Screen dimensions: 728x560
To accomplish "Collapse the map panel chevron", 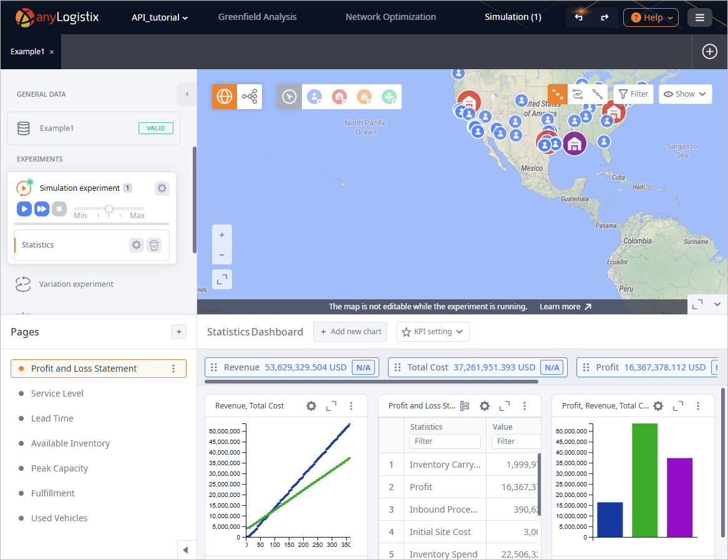I will click(717, 304).
